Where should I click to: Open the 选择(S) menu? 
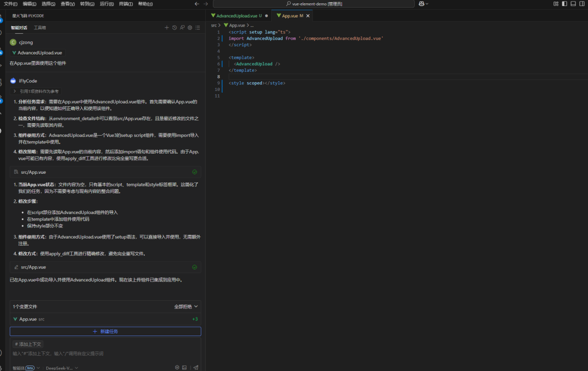point(48,4)
